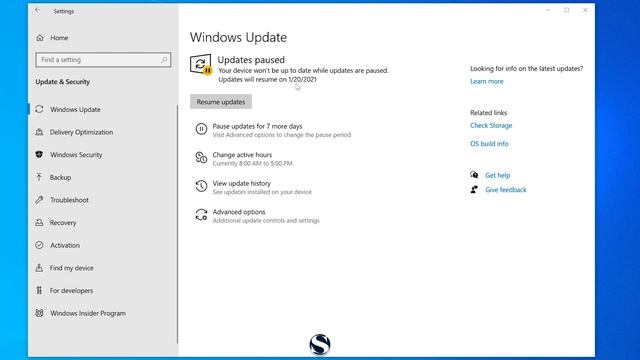
Task: Open Find my device settings
Action: [71, 268]
